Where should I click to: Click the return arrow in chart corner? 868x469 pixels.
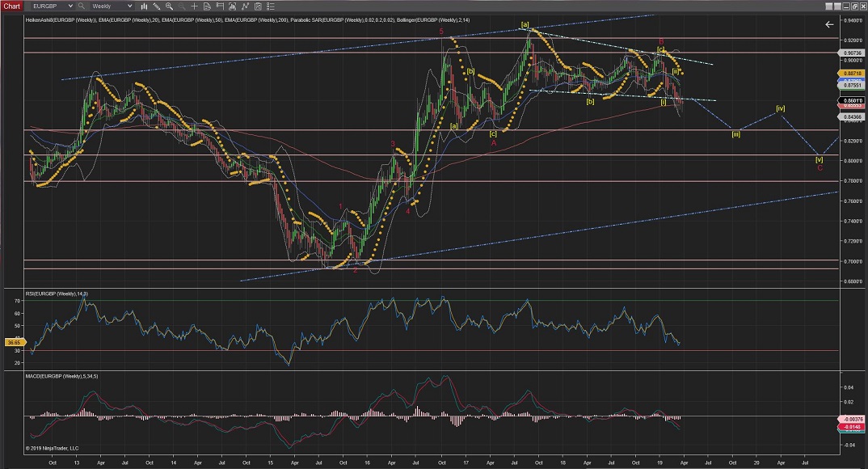pyautogui.click(x=829, y=24)
